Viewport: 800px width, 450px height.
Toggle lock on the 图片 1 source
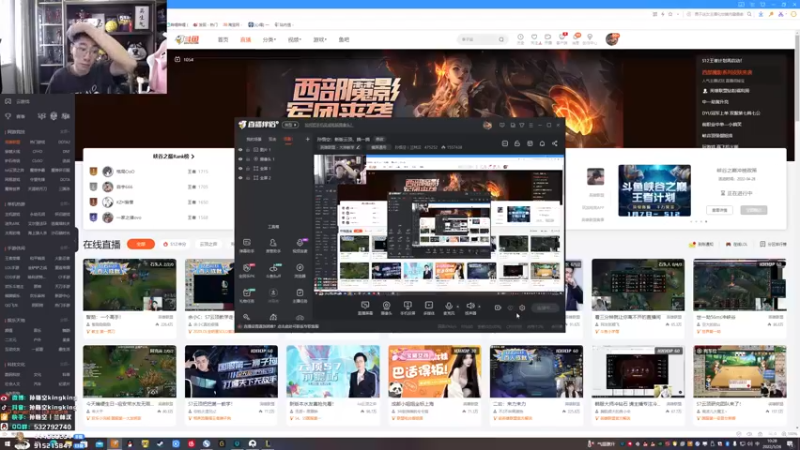coord(248,149)
